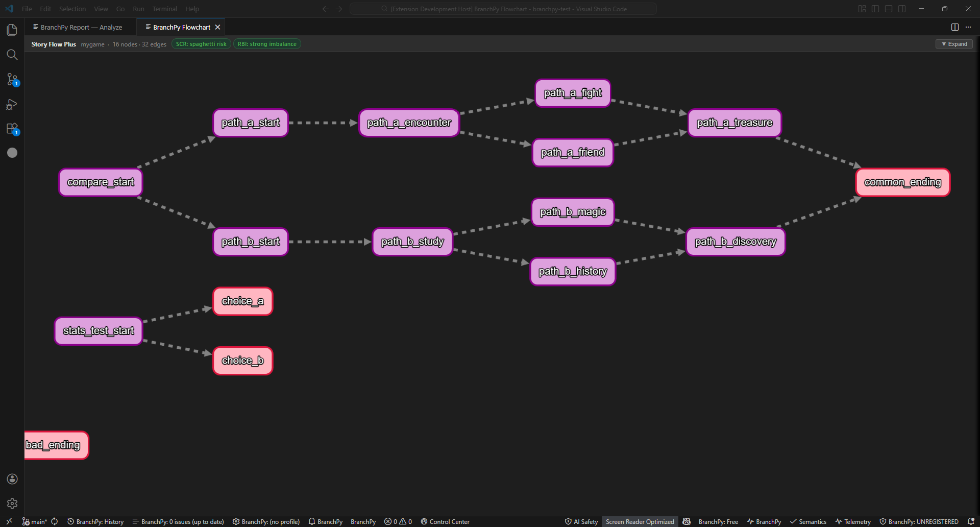Open the Manage settings gear
This screenshot has height=527, width=980.
coord(12,504)
